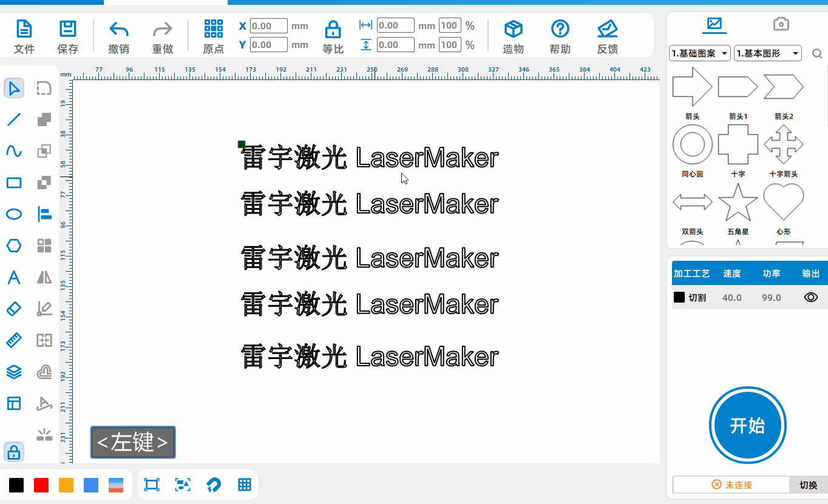Open the 1.基本图形 dropdown

pos(768,53)
